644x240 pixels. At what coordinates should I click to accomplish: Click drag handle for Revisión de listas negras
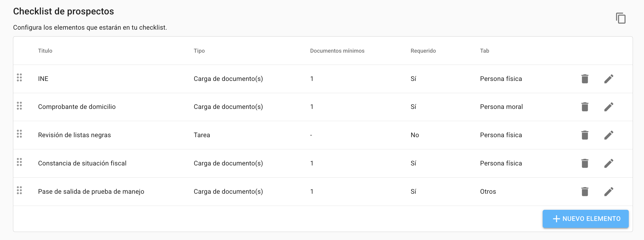tap(19, 134)
